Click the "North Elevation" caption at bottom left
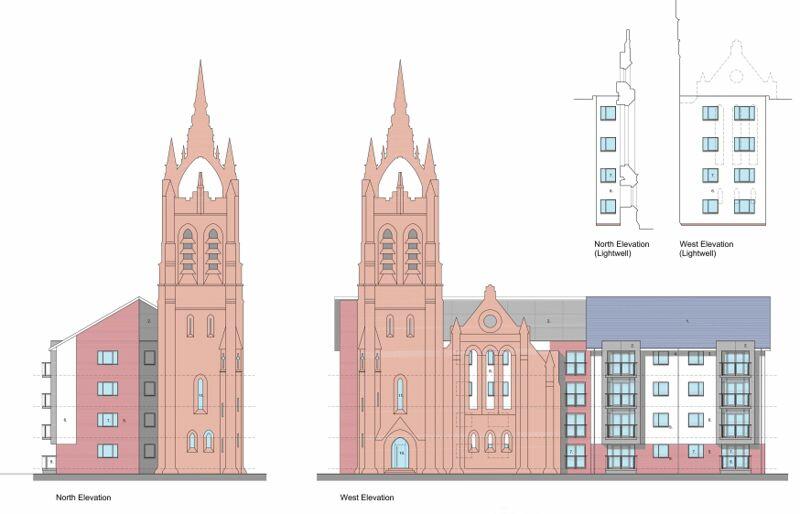 84,497
